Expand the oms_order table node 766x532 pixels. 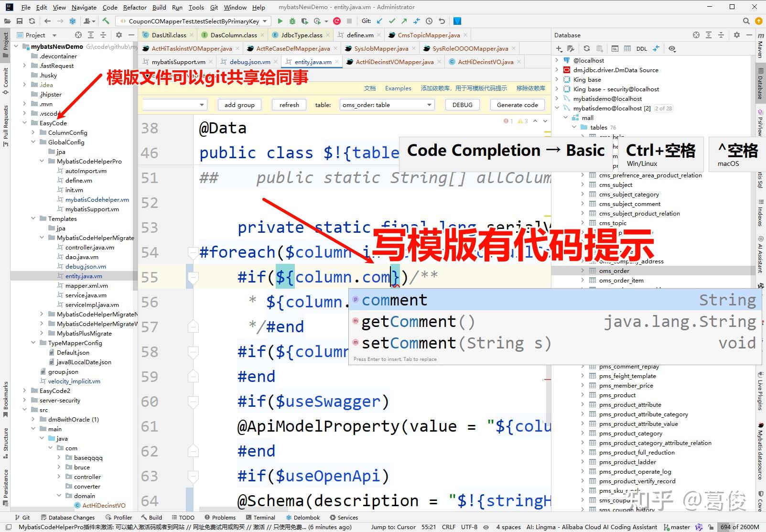[583, 271]
